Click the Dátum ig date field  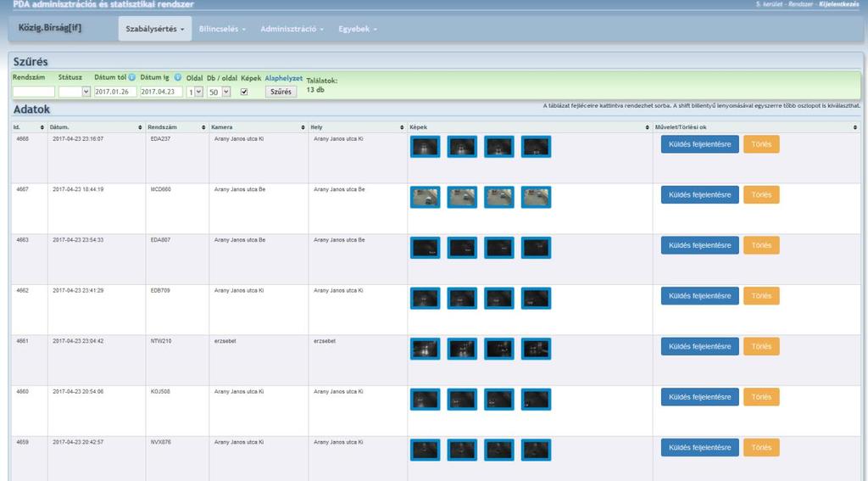(161, 92)
